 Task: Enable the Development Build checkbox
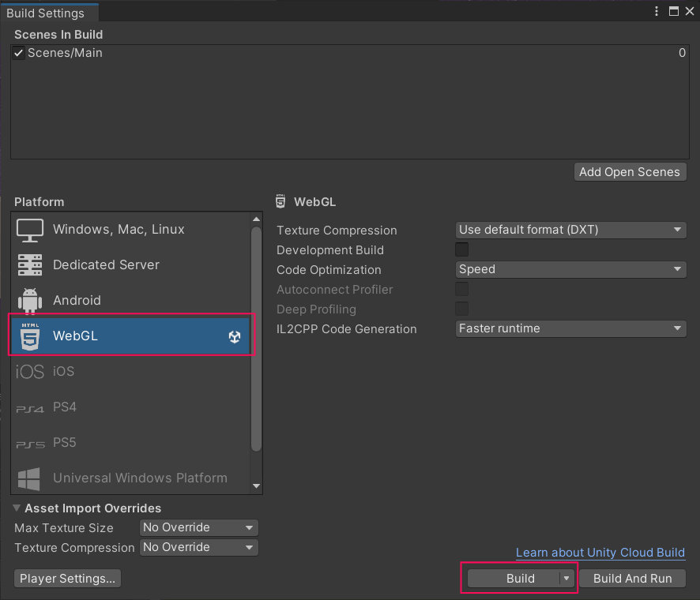(462, 249)
